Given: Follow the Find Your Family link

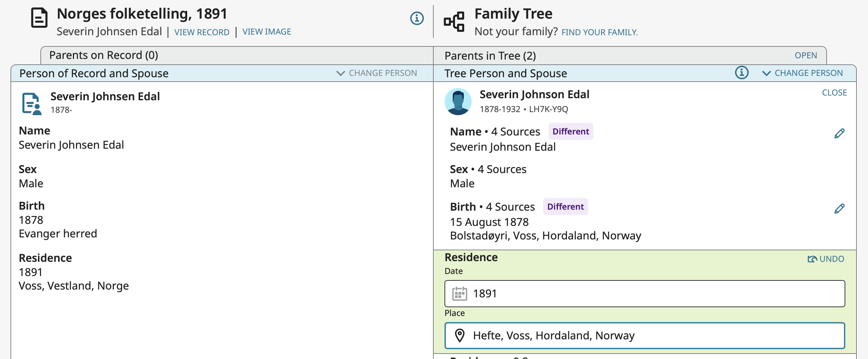Looking at the screenshot, I should (x=599, y=33).
